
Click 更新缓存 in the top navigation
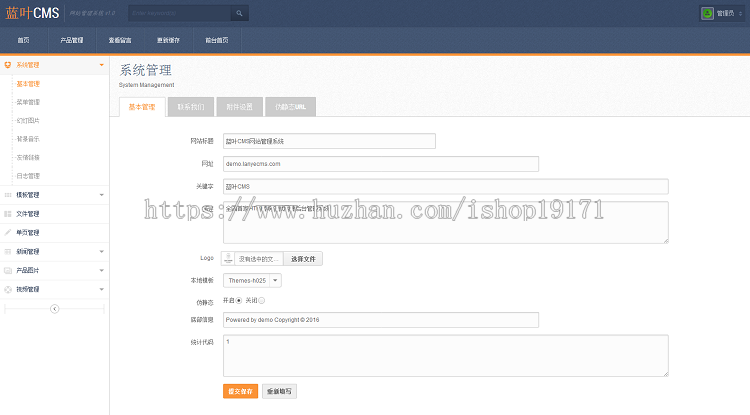(168, 40)
